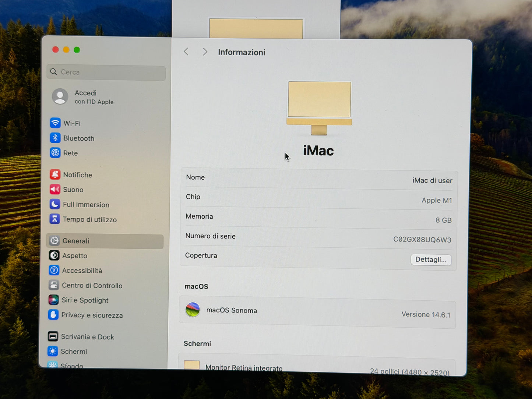Screen dimensions: 532x399
Task: Select Schermi sidebar label
Action: 74,352
